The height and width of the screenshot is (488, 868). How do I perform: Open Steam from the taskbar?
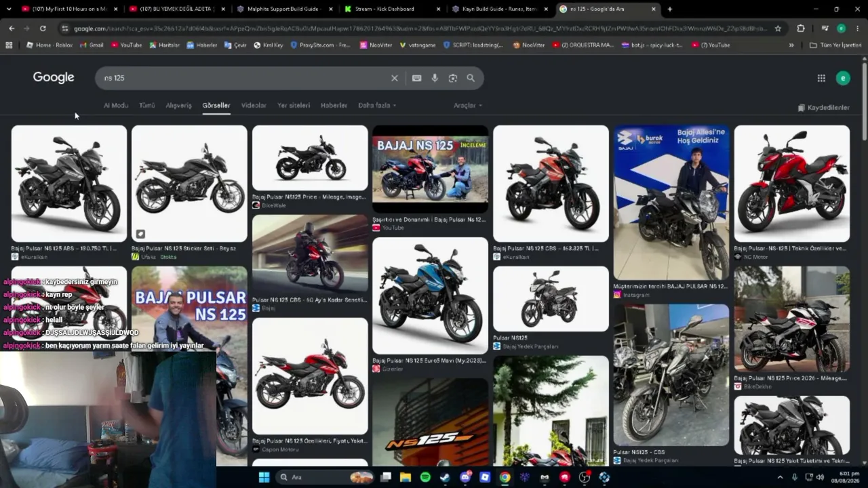(445, 477)
